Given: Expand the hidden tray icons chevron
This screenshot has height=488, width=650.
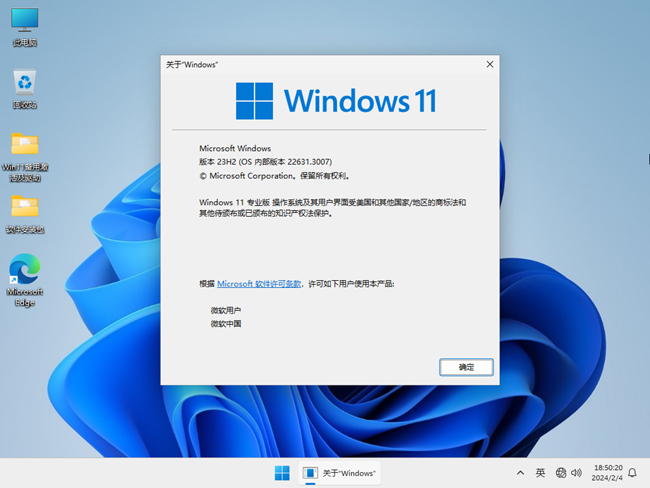Looking at the screenshot, I should coord(520,473).
